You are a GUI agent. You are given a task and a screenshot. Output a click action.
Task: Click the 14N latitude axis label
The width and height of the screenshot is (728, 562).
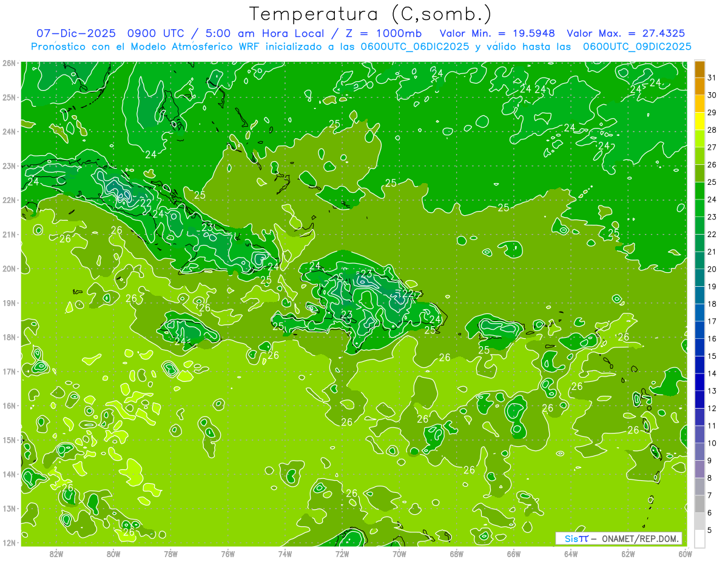9,474
